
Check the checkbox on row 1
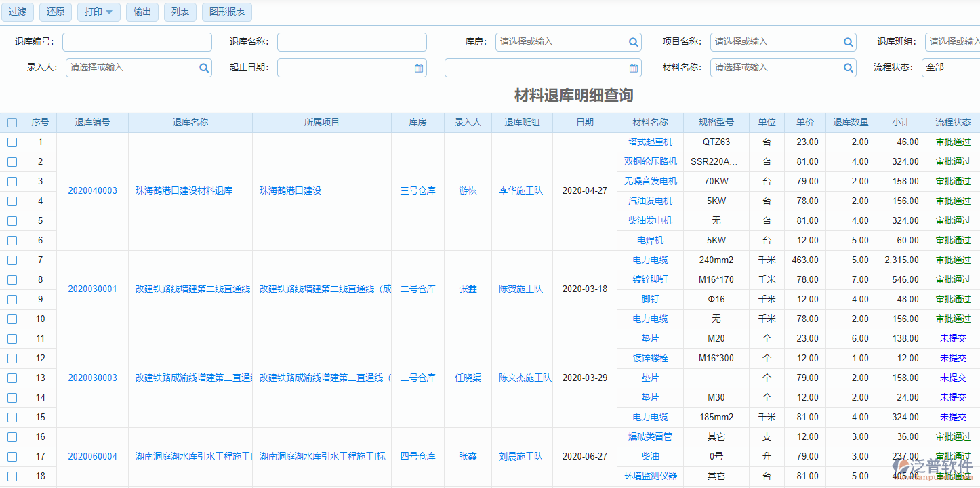12,142
